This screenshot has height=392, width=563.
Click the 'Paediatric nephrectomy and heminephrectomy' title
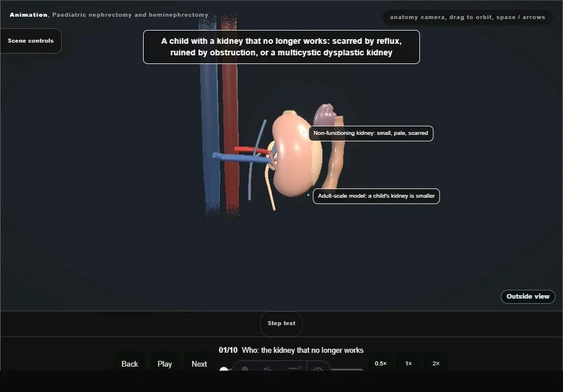130,15
